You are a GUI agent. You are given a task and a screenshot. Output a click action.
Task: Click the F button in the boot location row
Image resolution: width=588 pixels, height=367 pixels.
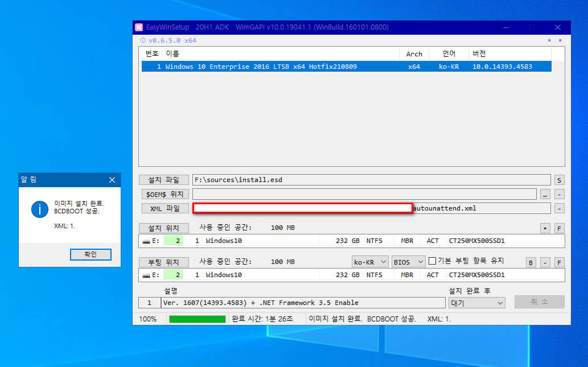[559, 262]
